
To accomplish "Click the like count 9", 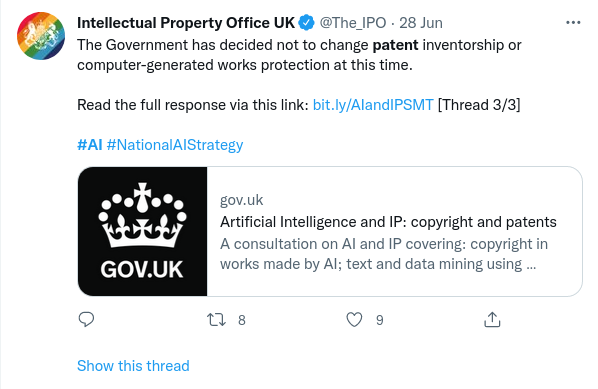I will (379, 320).
